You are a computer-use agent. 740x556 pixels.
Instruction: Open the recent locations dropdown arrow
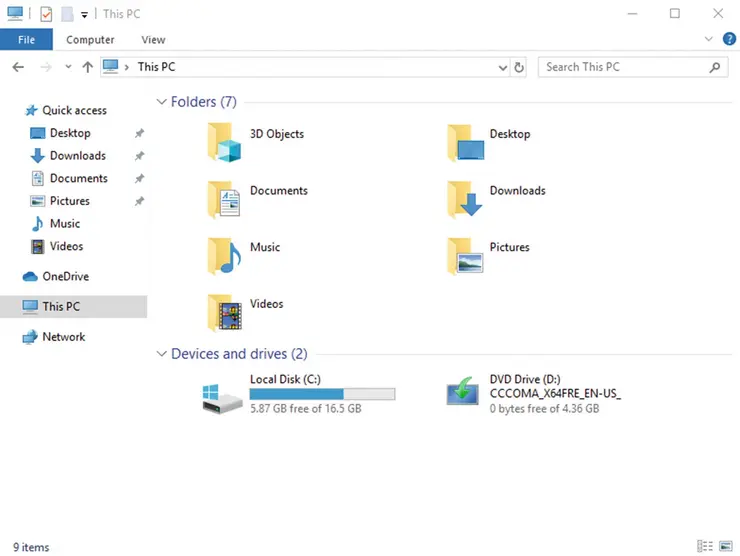click(x=68, y=67)
